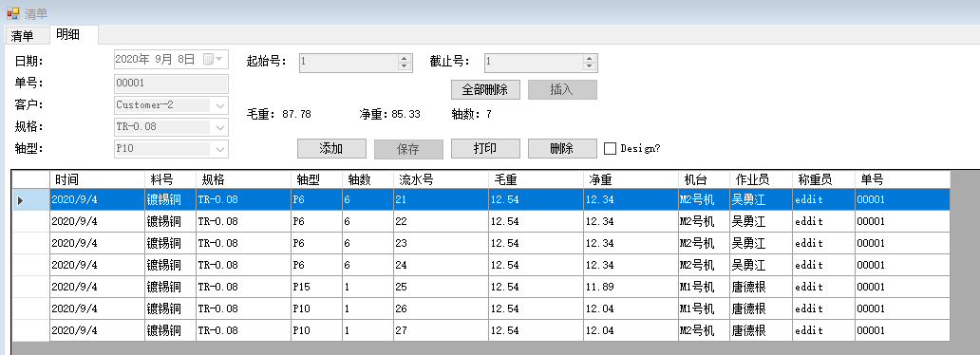The image size is (980, 355).
Task: Select row header of 流水号 27 row
Action: coord(30,330)
